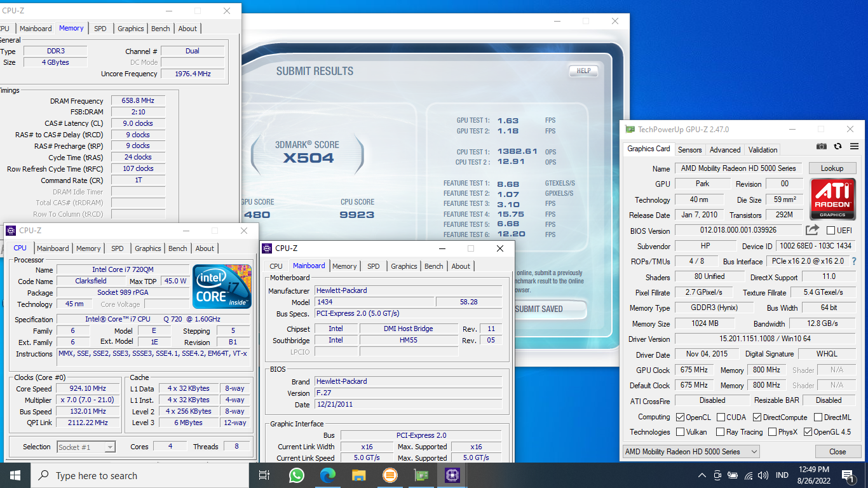Screen dimensions: 868x488
Task: Click the BIOS export share arrow in GPU-Z
Action: (812, 230)
